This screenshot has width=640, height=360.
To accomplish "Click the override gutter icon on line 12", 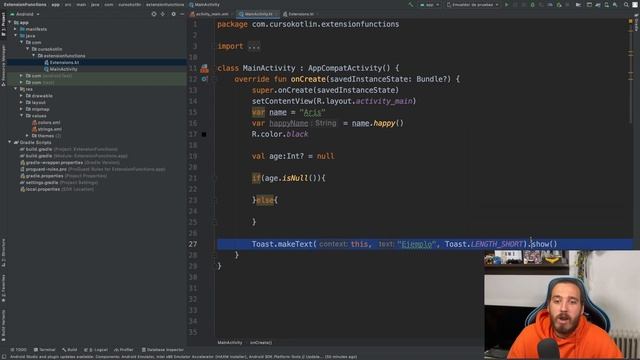I will tap(204, 79).
